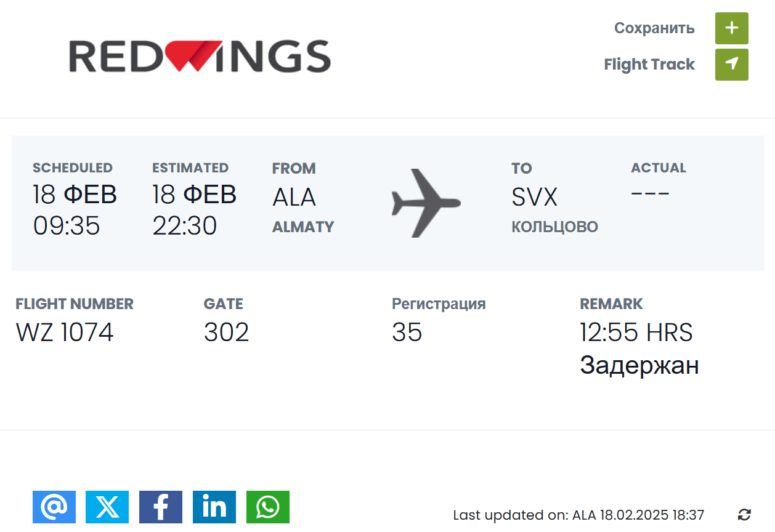Select the flight number WZ 1074
Viewport: 775px width, 532px height.
click(65, 332)
